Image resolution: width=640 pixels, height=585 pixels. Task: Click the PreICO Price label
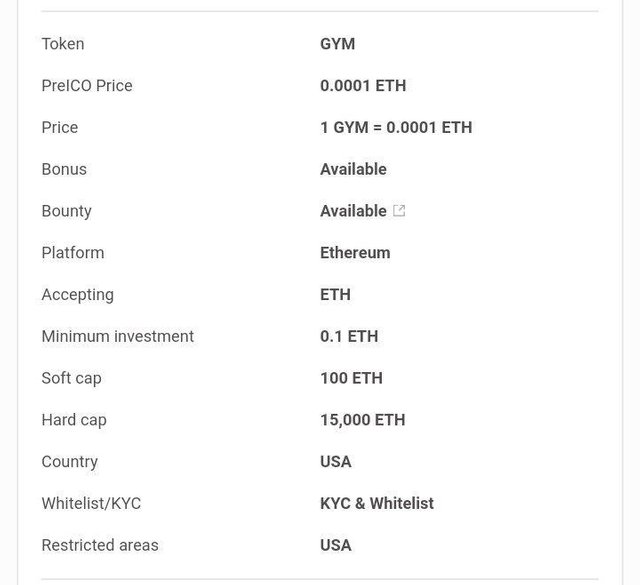point(87,86)
